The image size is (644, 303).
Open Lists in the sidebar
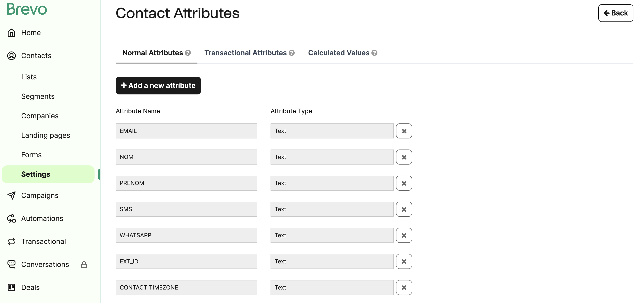[29, 77]
